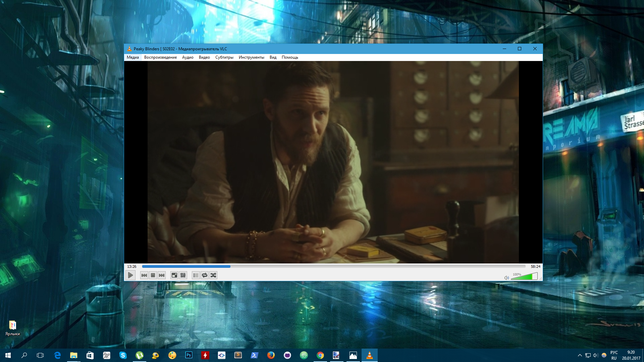Open Windows Store from the taskbar

point(90,355)
